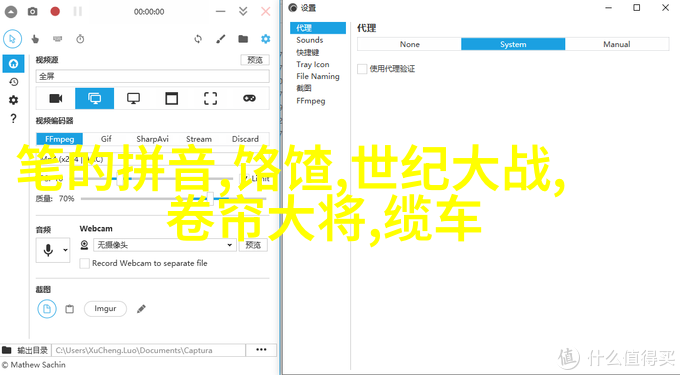The width and height of the screenshot is (680, 375).
Task: Select the region source icon
Action: click(x=211, y=98)
